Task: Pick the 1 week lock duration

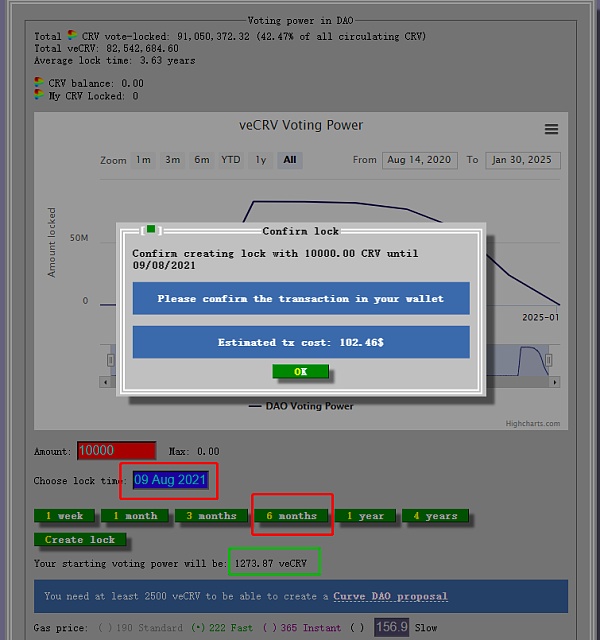Action: click(x=65, y=516)
